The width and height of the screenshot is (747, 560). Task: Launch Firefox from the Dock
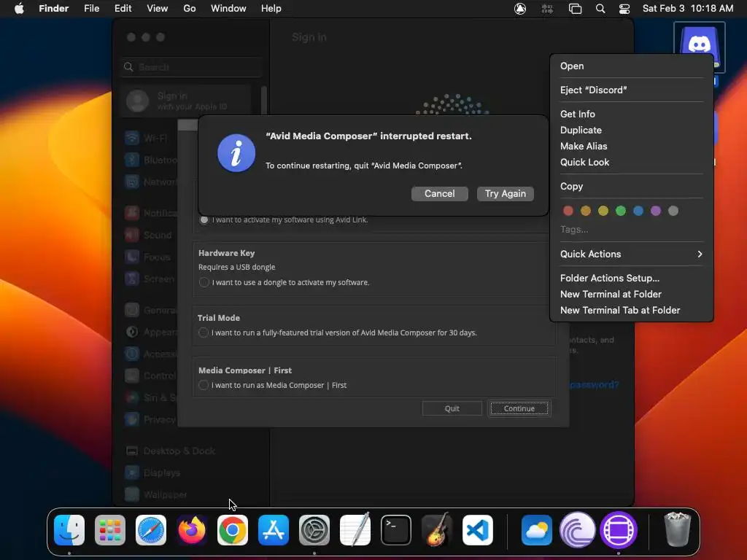pyautogui.click(x=192, y=530)
